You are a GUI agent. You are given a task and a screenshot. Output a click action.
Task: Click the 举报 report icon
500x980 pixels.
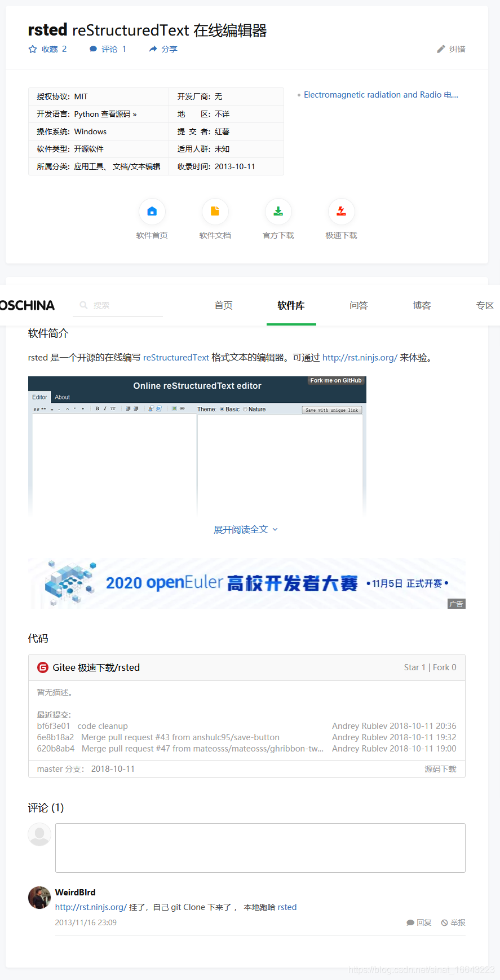click(x=445, y=922)
